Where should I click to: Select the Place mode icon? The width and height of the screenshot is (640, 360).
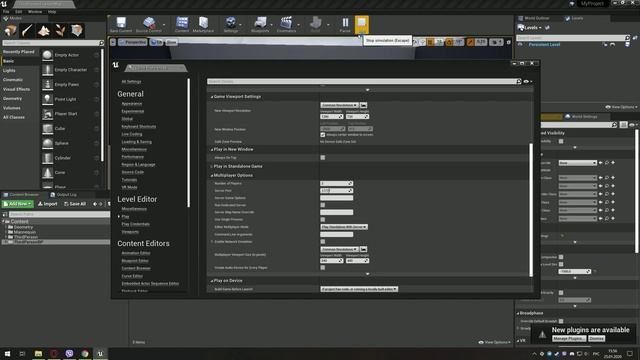click(11, 31)
